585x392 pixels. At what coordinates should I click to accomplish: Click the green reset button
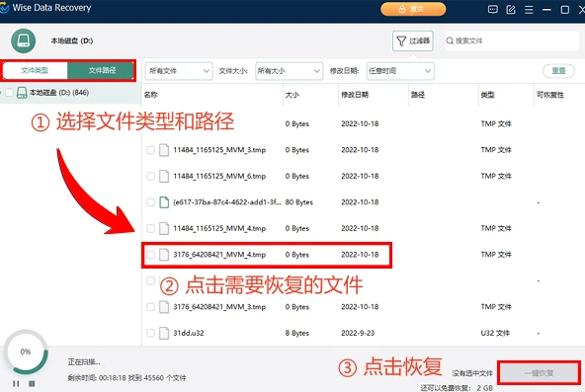(x=558, y=70)
